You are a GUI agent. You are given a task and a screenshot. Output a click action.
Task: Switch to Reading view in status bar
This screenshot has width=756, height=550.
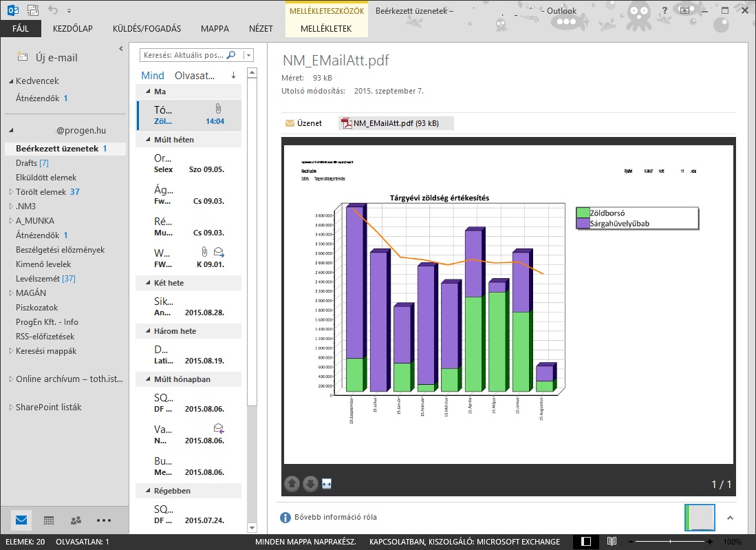tap(612, 542)
